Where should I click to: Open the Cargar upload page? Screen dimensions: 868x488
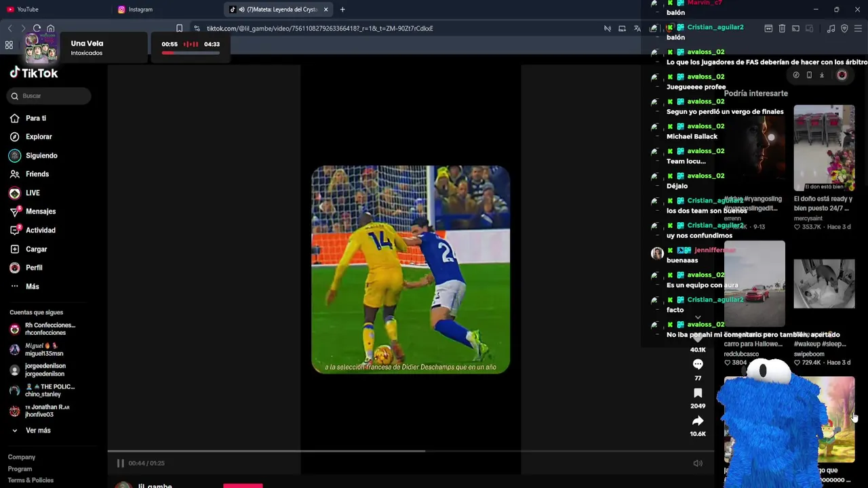pos(37,249)
